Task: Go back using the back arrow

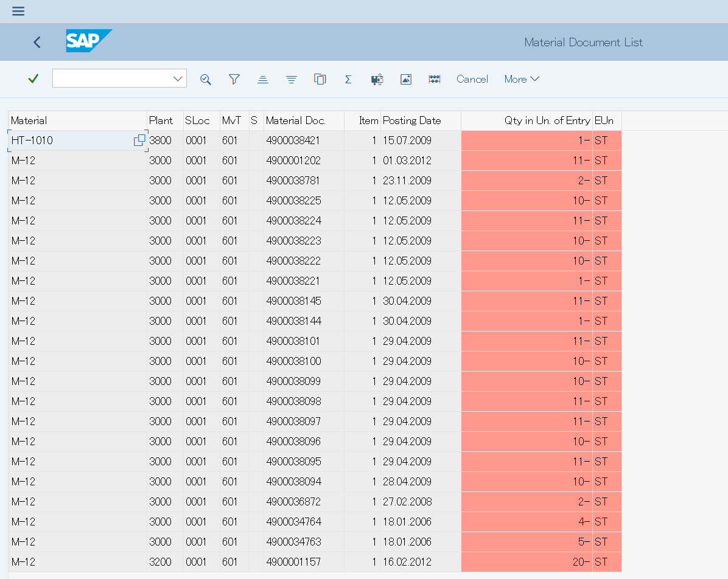Action: 37,42
